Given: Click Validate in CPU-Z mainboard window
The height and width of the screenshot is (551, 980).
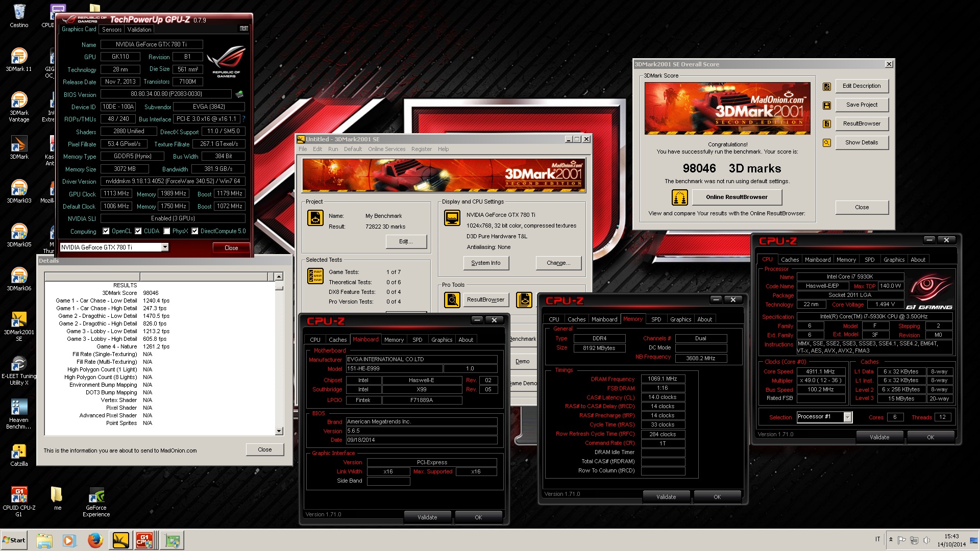Looking at the screenshot, I should (427, 517).
